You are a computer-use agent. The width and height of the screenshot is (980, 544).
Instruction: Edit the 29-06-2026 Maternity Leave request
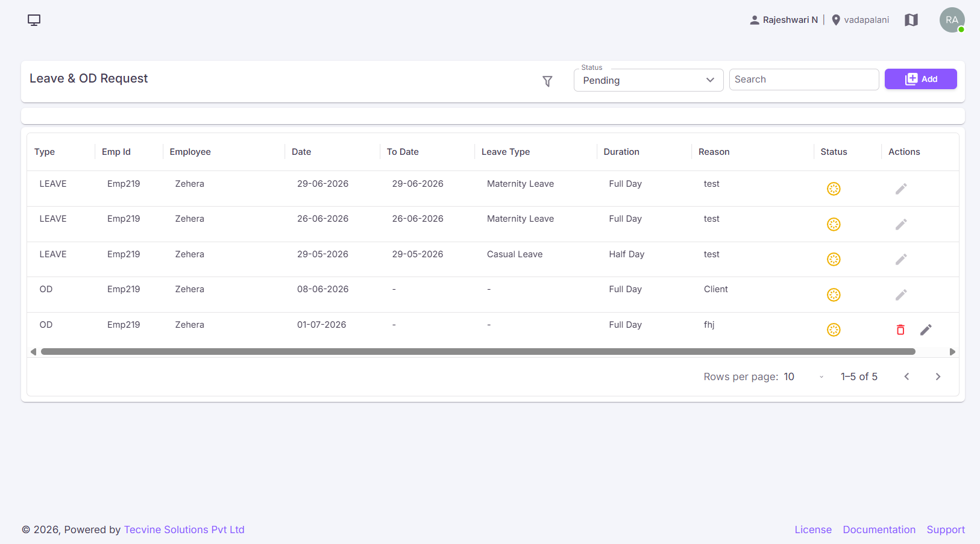tap(901, 189)
